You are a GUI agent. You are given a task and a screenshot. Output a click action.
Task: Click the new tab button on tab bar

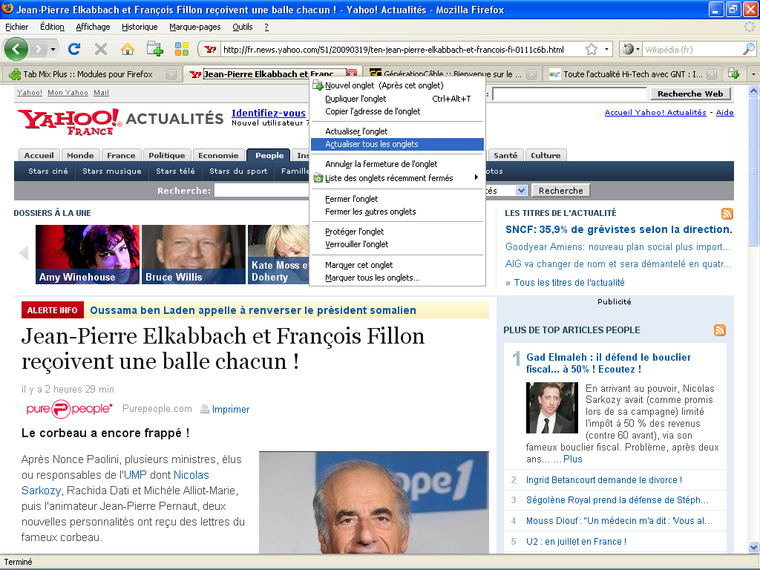point(734,74)
